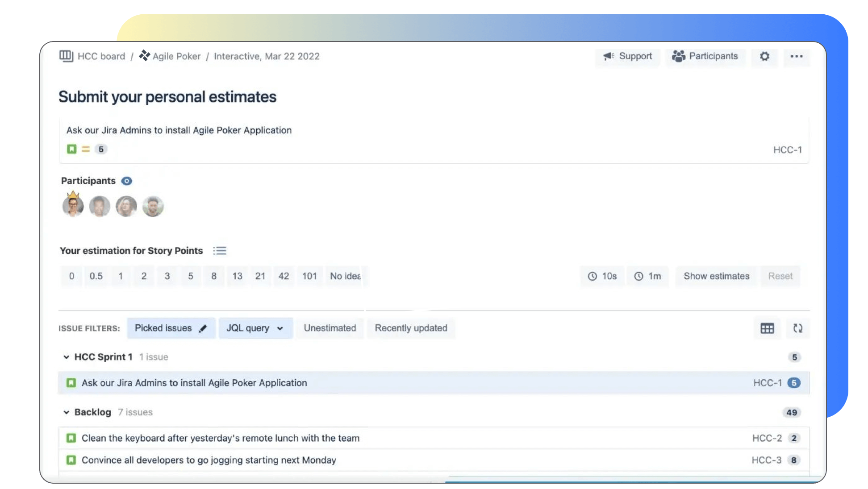Collapse the HCC Sprint 1 section
Screen dimensions: 868x489
click(66, 357)
